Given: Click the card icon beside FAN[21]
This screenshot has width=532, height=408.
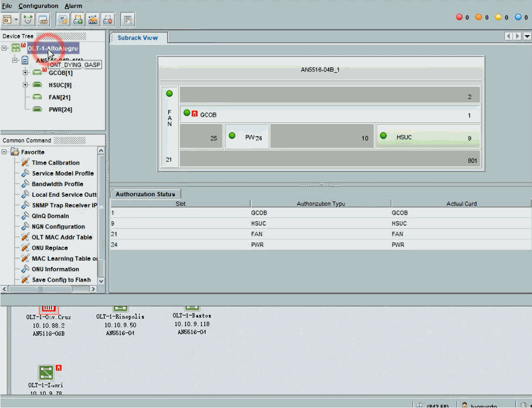Looking at the screenshot, I should (x=37, y=97).
